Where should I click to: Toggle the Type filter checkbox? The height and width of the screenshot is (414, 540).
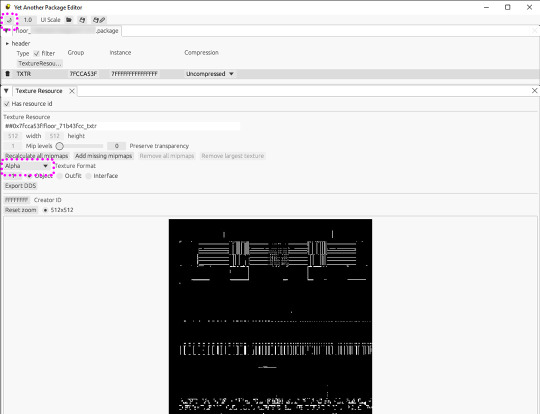pos(37,53)
